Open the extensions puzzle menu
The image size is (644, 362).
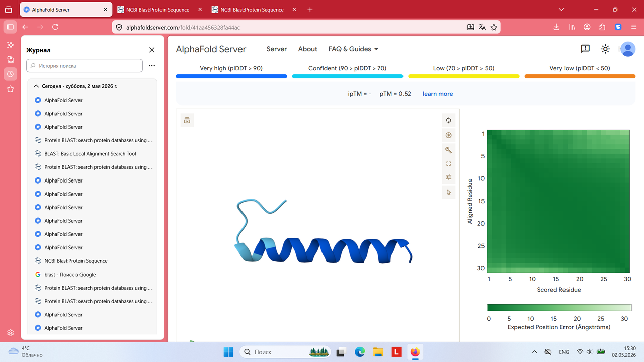[x=602, y=27]
